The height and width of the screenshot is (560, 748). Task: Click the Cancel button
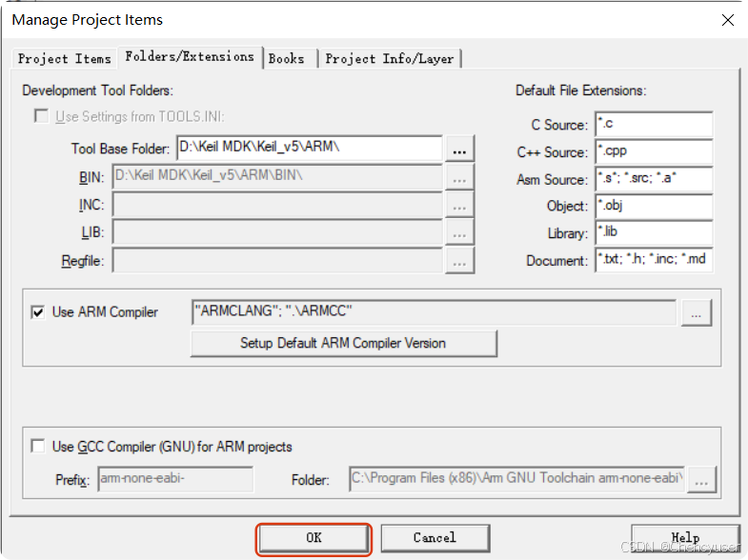pos(435,538)
